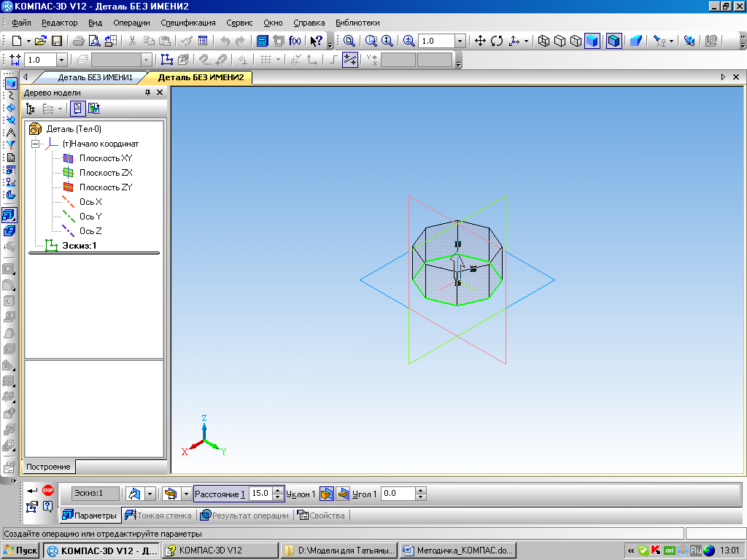Open the zoom scale 1.0 dropdown

[x=460, y=41]
